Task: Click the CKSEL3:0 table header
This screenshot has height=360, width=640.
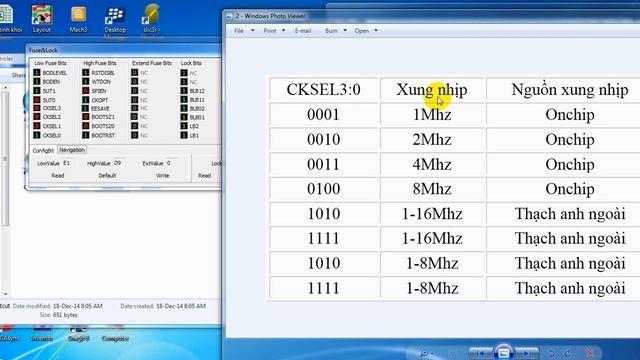Action: [324, 90]
